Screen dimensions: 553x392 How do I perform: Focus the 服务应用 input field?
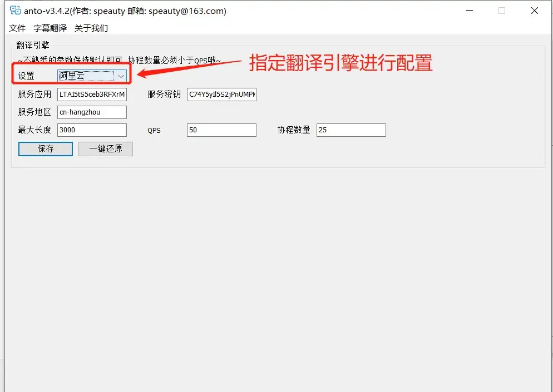click(x=92, y=95)
